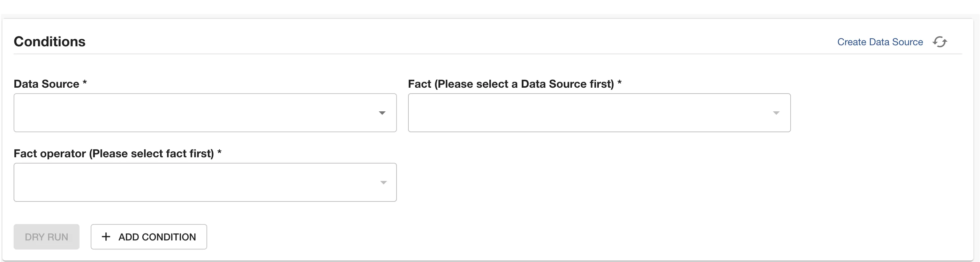Viewport: 980px width, 262px height.
Task: Click the Fact field label text
Action: click(x=511, y=84)
